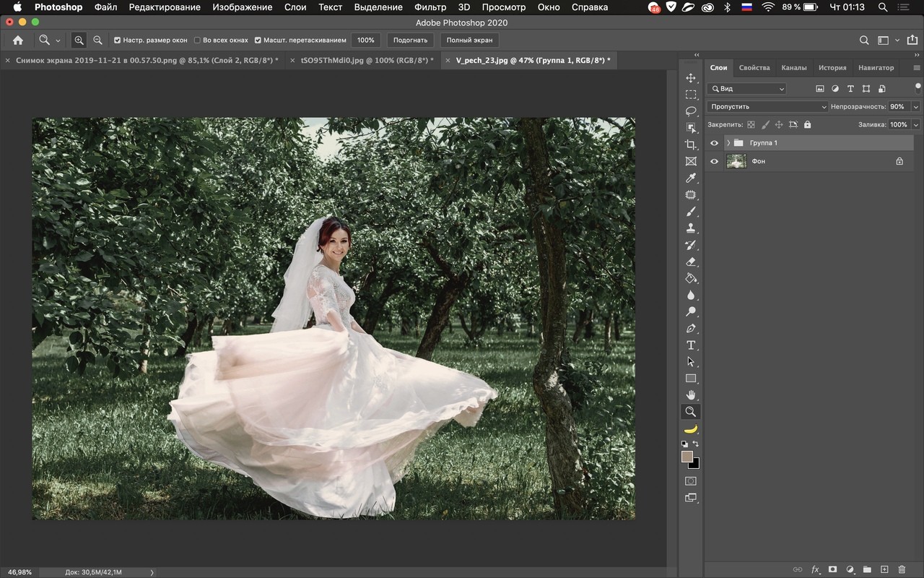Viewport: 924px width, 578px height.
Task: Select the Horizontal Type tool
Action: (691, 345)
